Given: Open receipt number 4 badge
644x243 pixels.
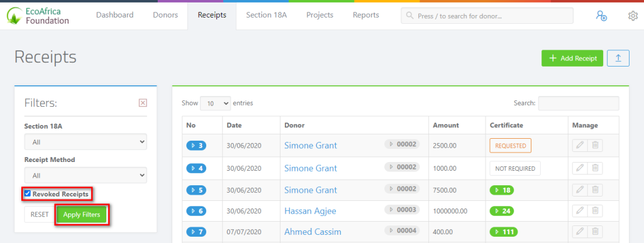Looking at the screenshot, I should (196, 168).
